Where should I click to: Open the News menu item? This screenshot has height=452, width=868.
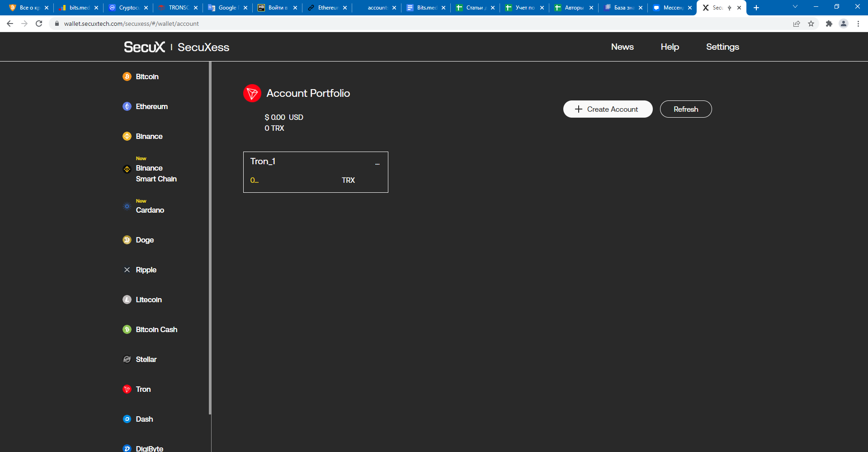coord(623,47)
